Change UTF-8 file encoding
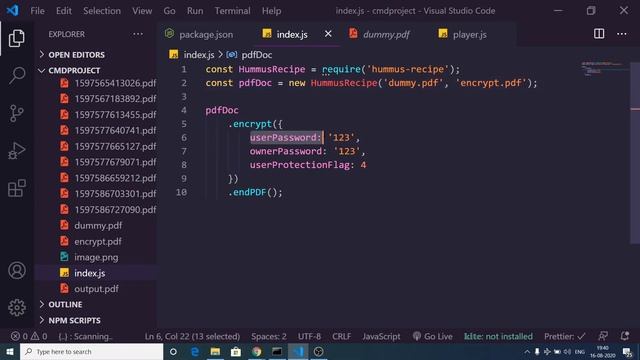Image resolution: width=640 pixels, height=360 pixels. tap(309, 336)
